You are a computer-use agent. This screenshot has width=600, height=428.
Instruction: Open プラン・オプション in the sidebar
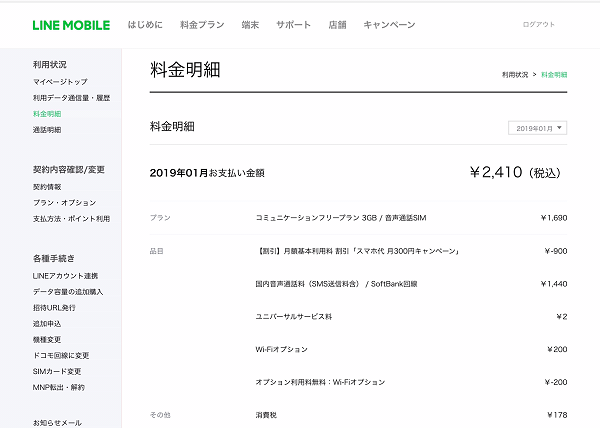tap(64, 203)
